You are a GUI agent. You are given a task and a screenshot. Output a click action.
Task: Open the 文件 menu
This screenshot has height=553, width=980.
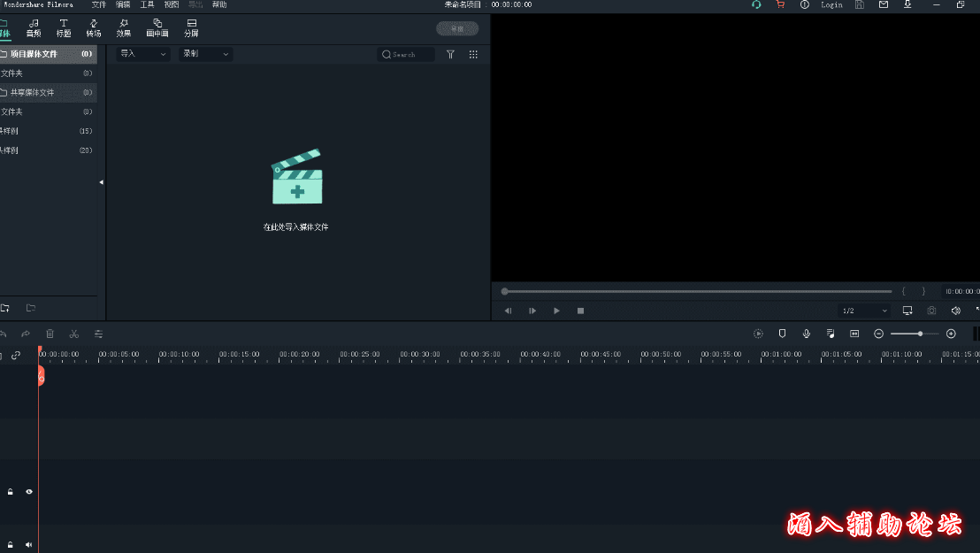click(99, 4)
